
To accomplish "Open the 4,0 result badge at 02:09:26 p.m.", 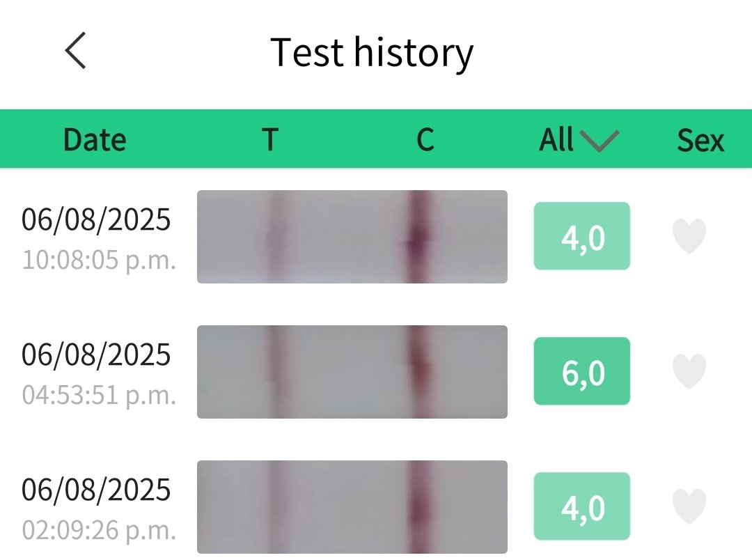I will 582,506.
